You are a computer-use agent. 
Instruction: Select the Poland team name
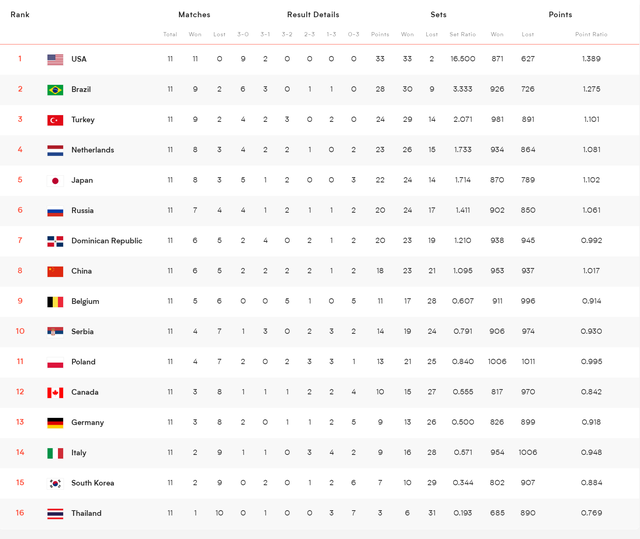(83, 362)
